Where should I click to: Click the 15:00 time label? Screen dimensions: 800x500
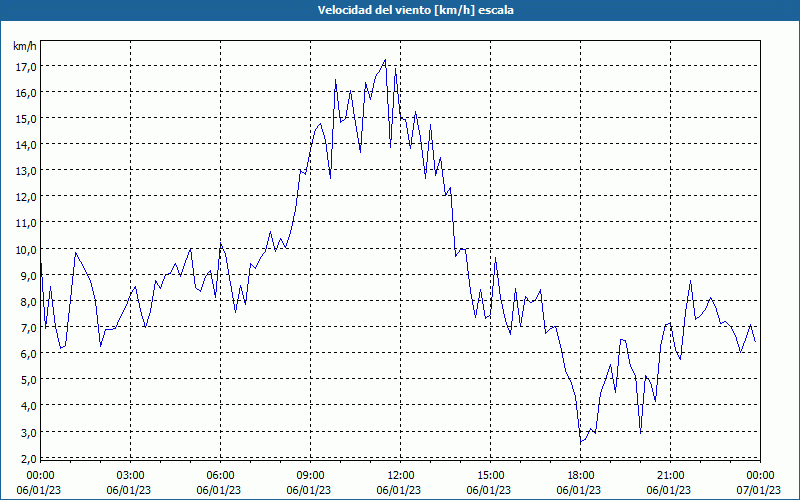[x=490, y=476]
